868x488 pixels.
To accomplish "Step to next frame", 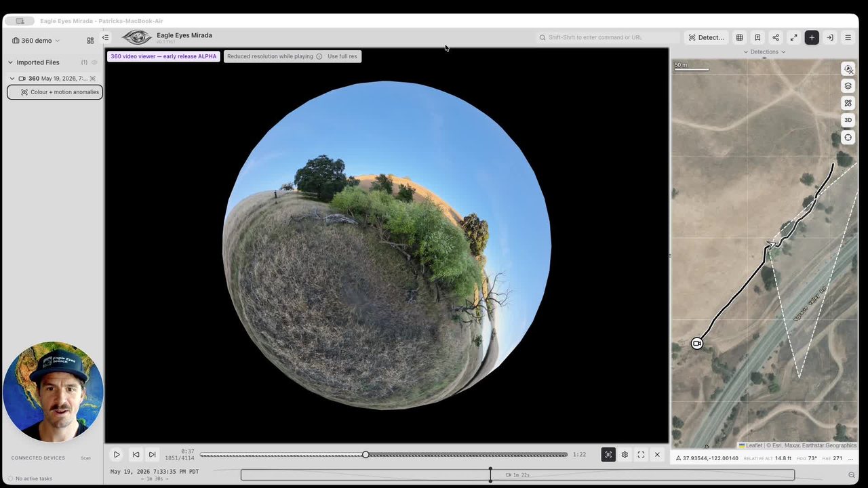I will pyautogui.click(x=152, y=455).
